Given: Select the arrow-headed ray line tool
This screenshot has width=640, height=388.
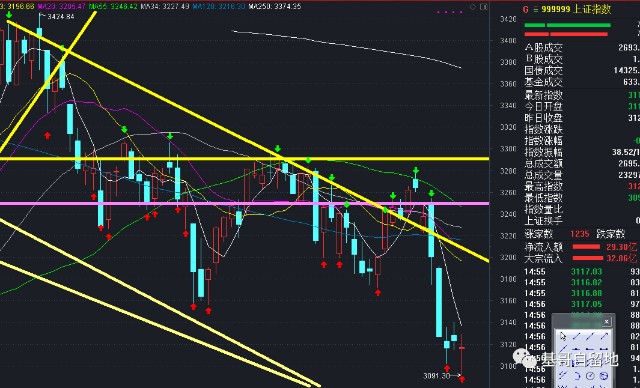Looking at the screenshot, I should pyautogui.click(x=604, y=336).
